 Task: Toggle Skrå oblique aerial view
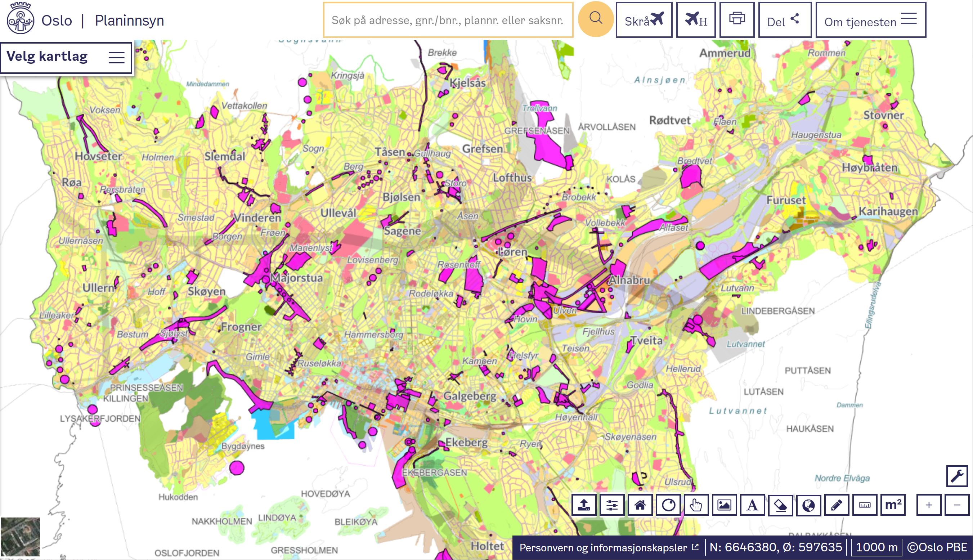coord(644,20)
